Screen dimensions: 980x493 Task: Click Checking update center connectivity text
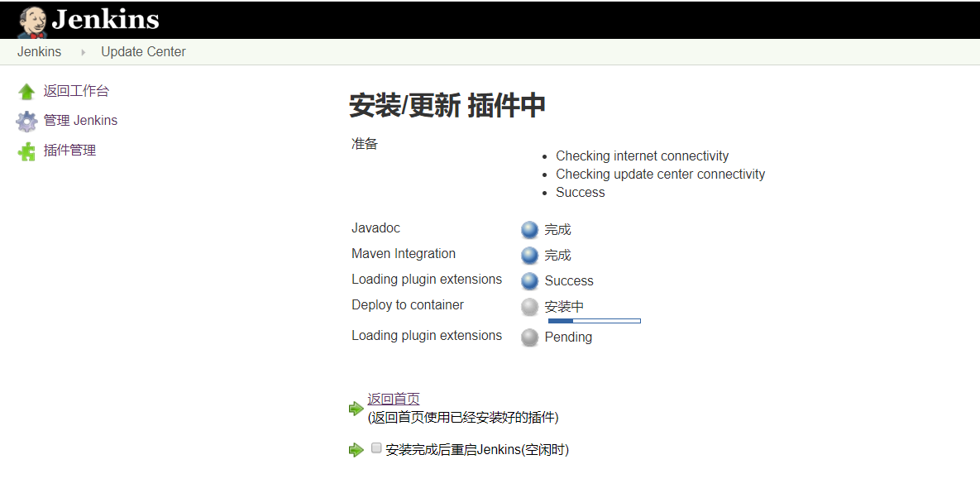pyautogui.click(x=660, y=175)
